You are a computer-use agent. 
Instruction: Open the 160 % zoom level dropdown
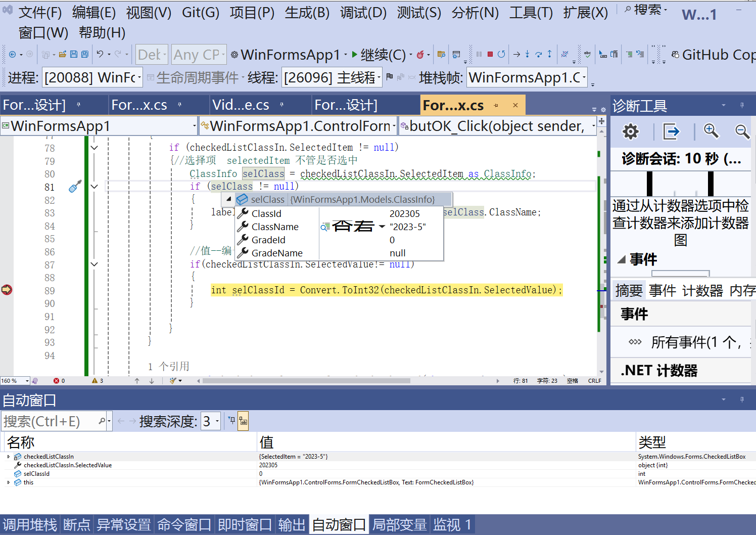15,381
